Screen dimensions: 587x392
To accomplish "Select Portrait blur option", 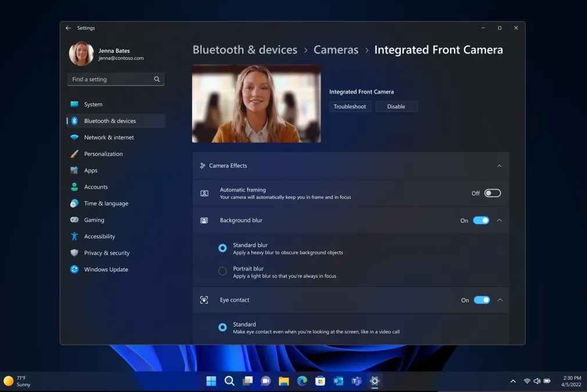I will click(222, 271).
